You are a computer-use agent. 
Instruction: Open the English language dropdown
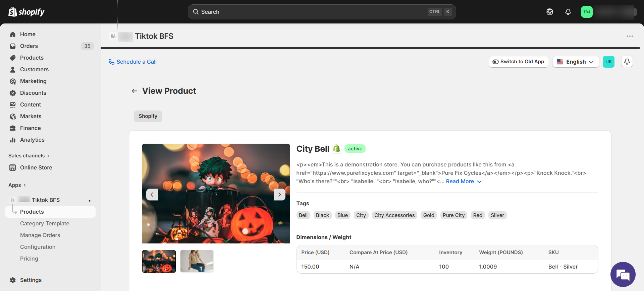pyautogui.click(x=575, y=62)
